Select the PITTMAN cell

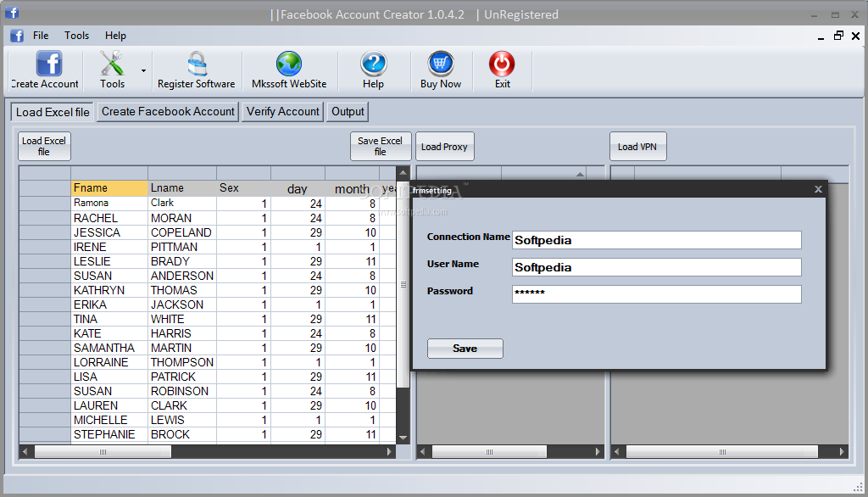pyautogui.click(x=182, y=247)
